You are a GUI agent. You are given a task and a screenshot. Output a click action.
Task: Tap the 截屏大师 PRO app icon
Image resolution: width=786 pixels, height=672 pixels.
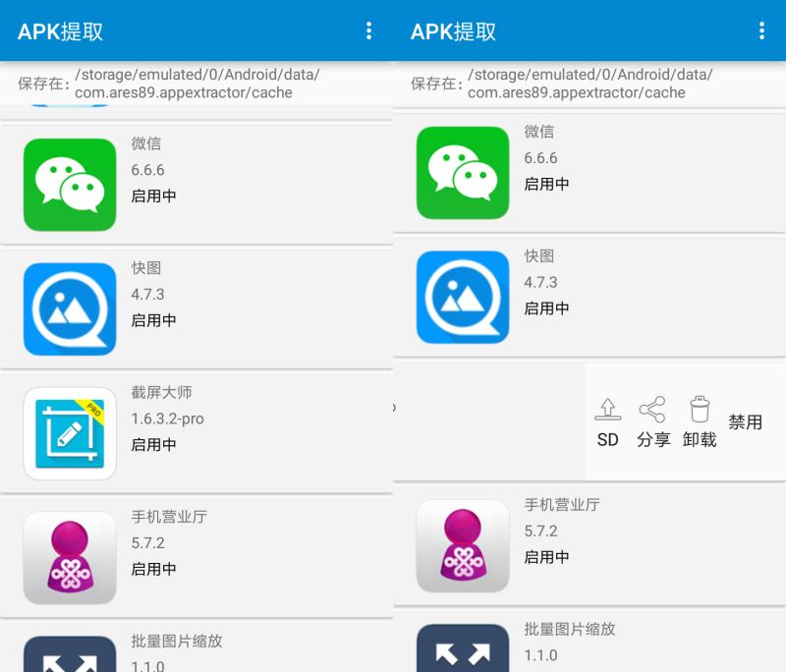pyautogui.click(x=70, y=433)
